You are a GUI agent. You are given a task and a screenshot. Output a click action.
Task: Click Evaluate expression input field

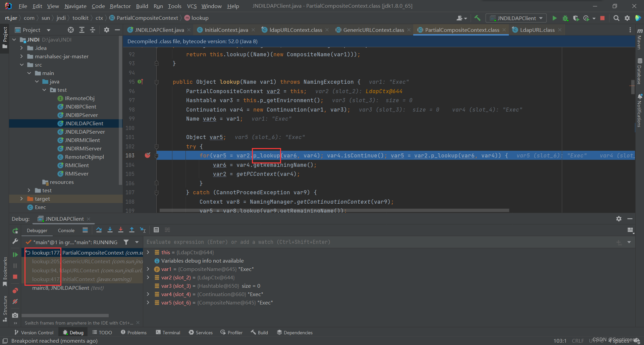379,242
